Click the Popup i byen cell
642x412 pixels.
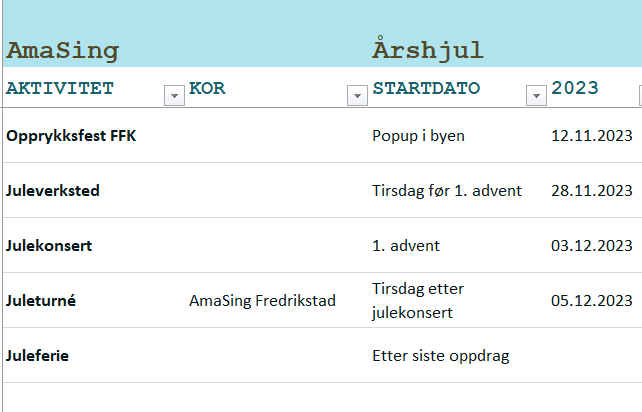(x=418, y=136)
